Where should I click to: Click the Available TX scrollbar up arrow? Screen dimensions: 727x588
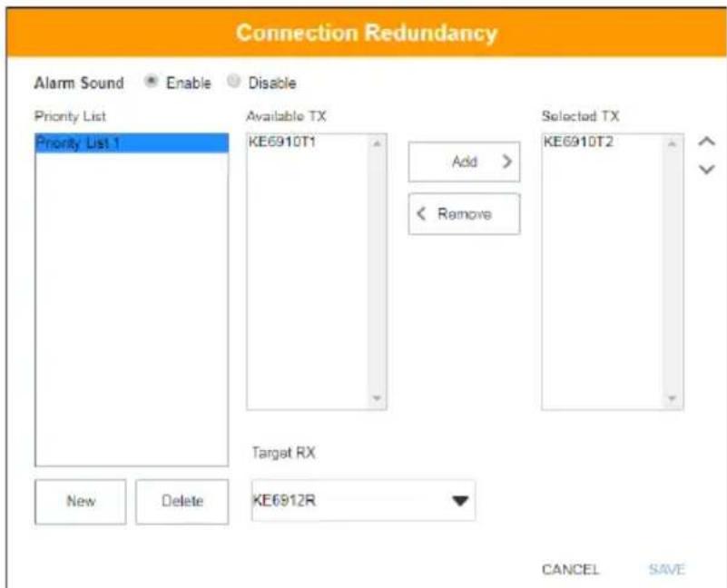[x=377, y=143]
